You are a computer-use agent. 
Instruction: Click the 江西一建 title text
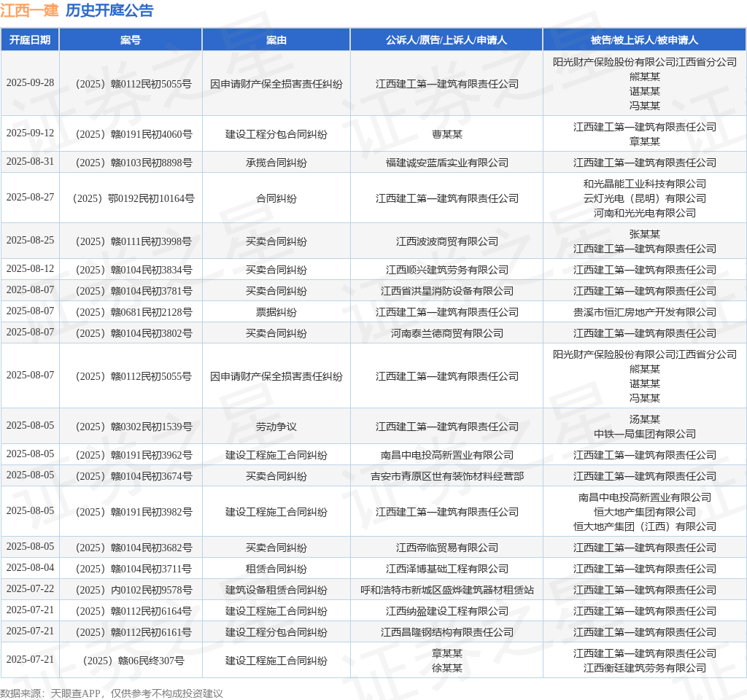click(x=29, y=10)
